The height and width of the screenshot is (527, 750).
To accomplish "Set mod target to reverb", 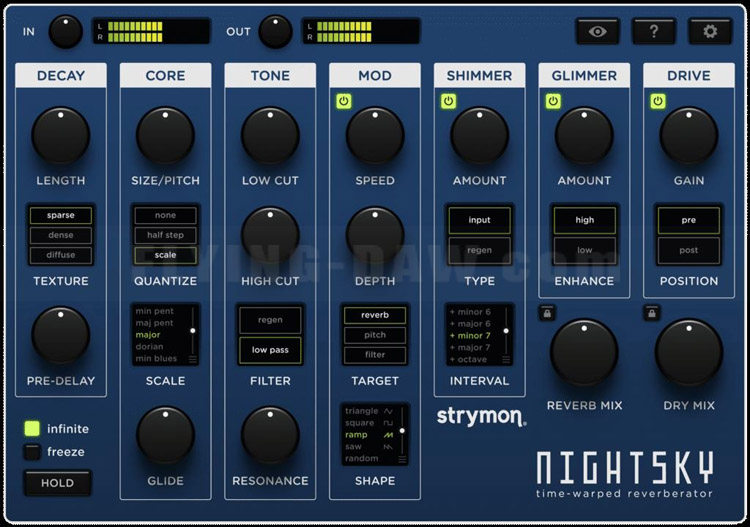I will point(375,315).
